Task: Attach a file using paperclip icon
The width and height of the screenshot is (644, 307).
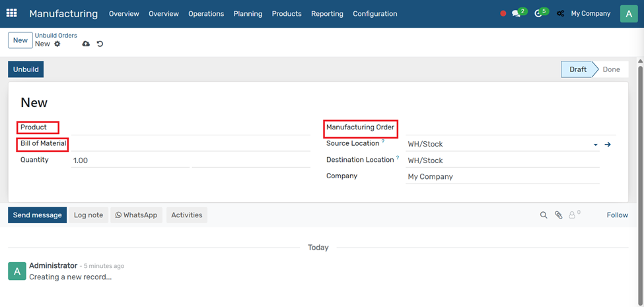Action: tap(558, 215)
